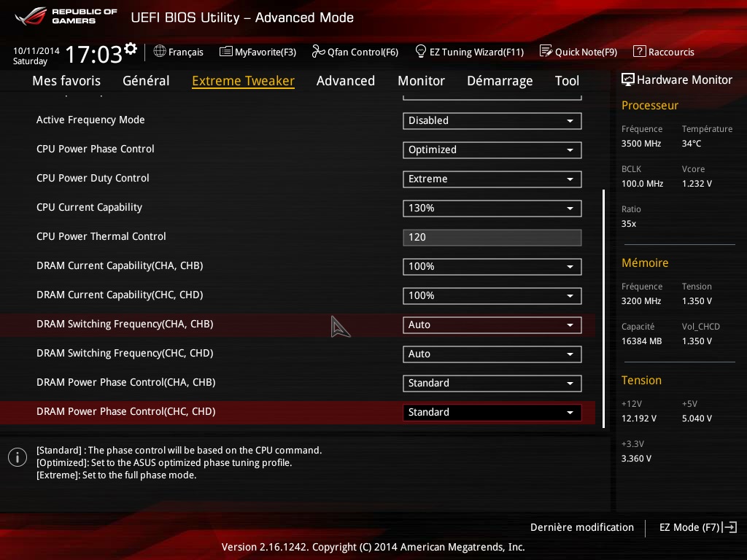Open the Monitor tab
Screen dimensions: 747x560
(421, 81)
